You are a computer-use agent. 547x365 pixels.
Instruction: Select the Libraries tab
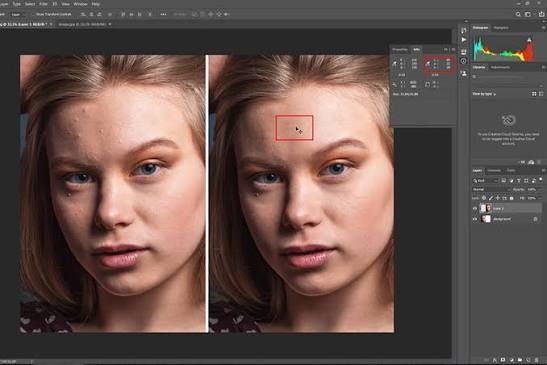[479, 67]
